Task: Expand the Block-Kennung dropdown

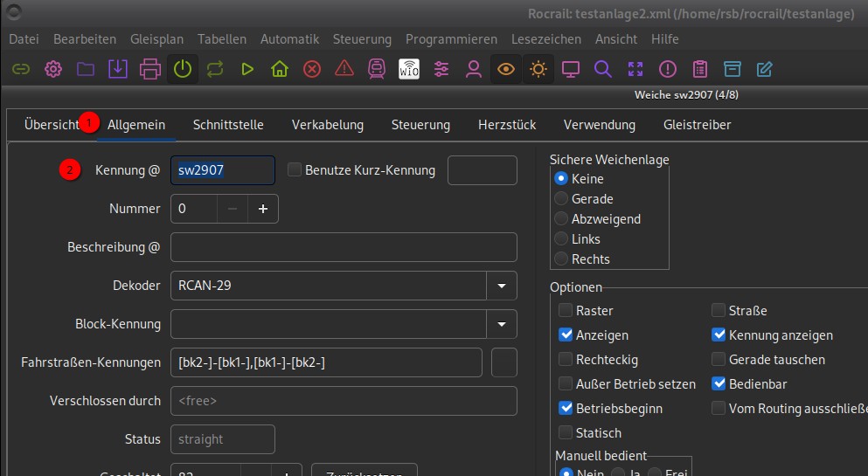Action: click(502, 324)
